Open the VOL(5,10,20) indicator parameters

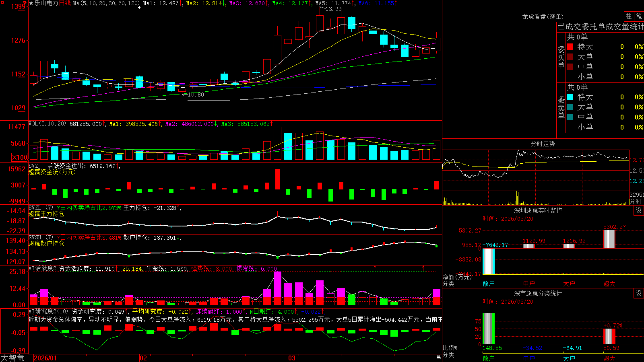(47, 123)
